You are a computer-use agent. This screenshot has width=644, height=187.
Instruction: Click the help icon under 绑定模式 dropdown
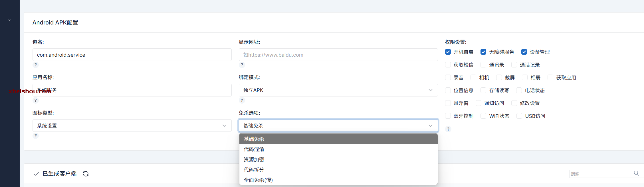[x=242, y=100]
